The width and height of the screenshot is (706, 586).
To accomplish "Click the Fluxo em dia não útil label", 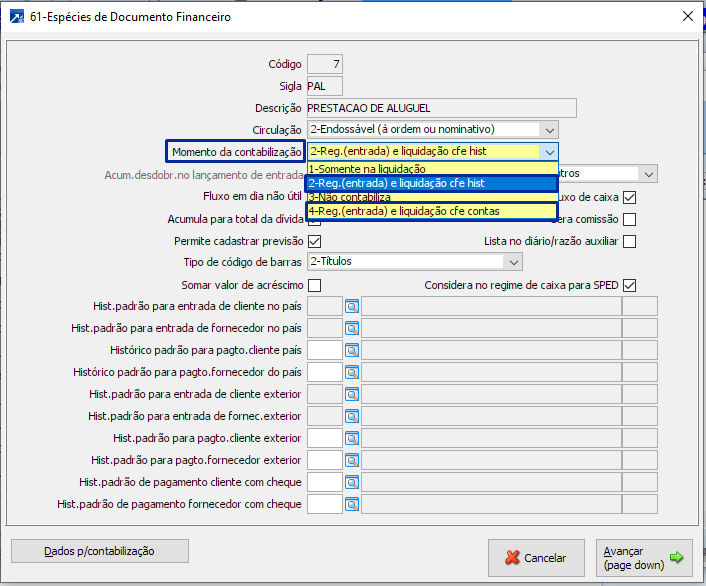I will (x=252, y=196).
